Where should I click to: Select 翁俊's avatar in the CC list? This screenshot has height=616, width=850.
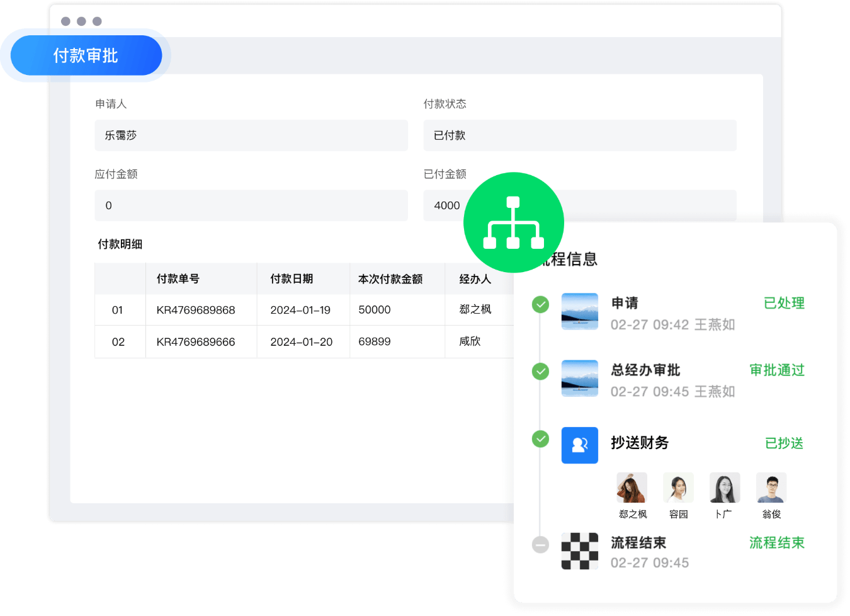771,488
